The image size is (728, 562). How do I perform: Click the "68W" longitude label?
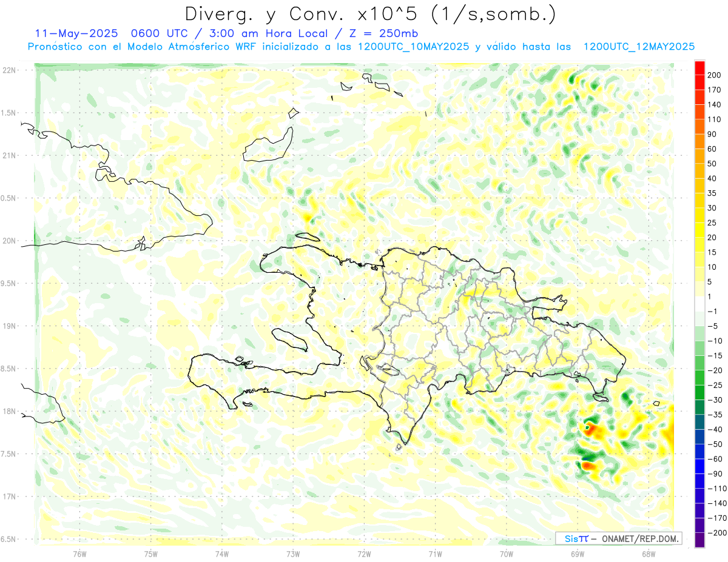(x=649, y=554)
